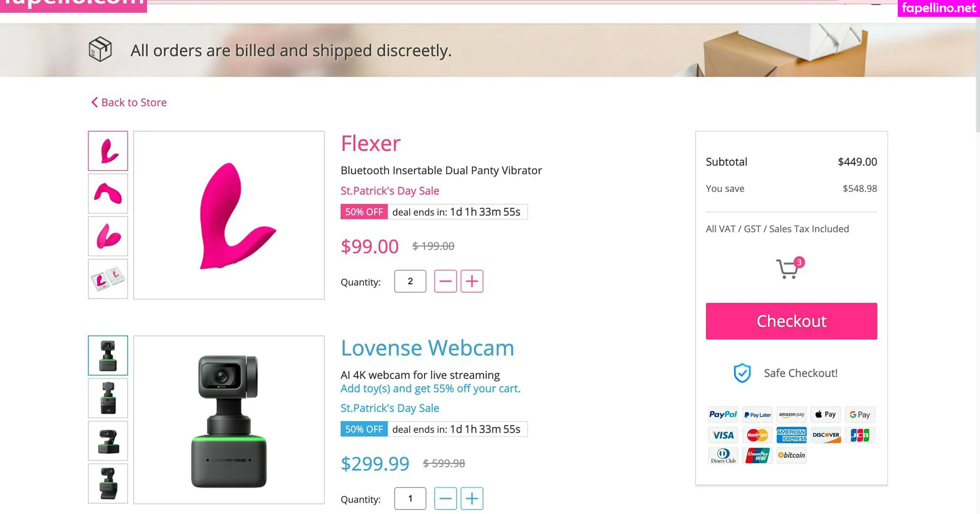Reduce the Lovense Webcam quantity
Image resolution: width=980 pixels, height=514 pixels.
(x=445, y=499)
